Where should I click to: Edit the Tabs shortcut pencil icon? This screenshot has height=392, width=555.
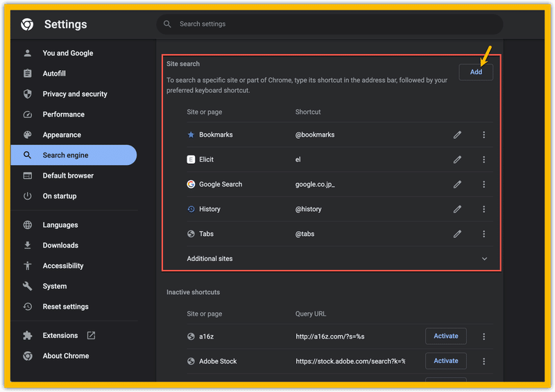457,234
